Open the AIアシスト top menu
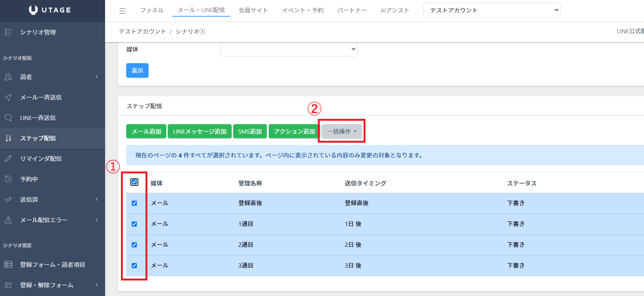 (395, 10)
